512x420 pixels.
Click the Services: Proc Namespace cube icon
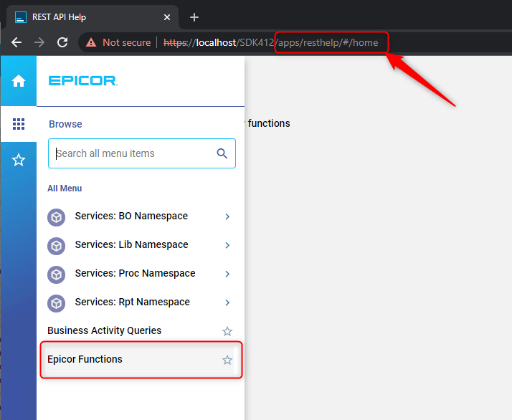point(56,275)
